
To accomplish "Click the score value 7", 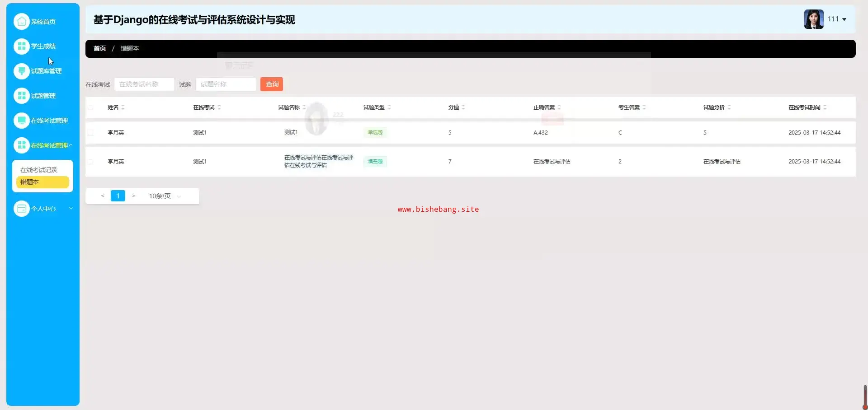I will (450, 162).
